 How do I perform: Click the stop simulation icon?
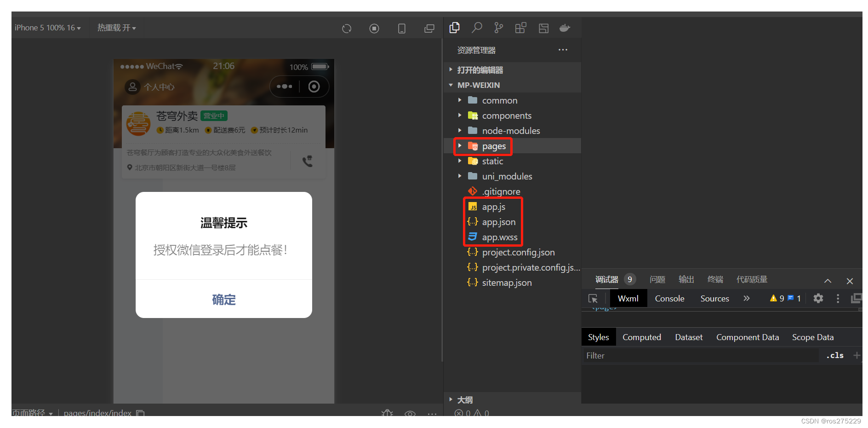pyautogui.click(x=374, y=28)
